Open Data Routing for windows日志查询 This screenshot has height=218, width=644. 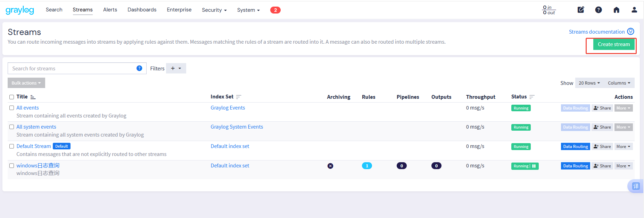pyautogui.click(x=576, y=166)
